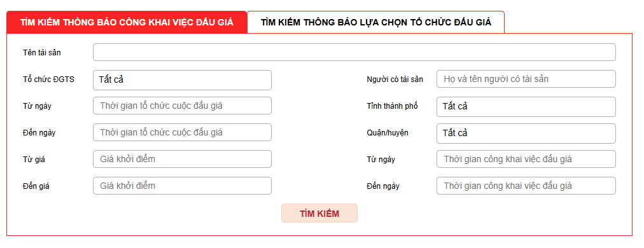This screenshot has width=644, height=248.
Task: Select 'Từ ngày' auction organization time field
Action: (x=183, y=106)
